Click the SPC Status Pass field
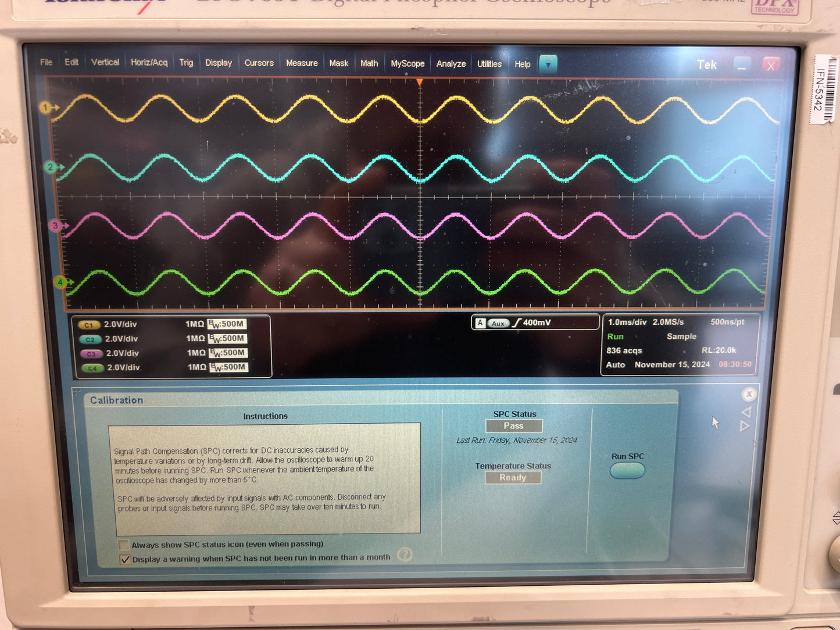The height and width of the screenshot is (630, 840). (x=514, y=426)
